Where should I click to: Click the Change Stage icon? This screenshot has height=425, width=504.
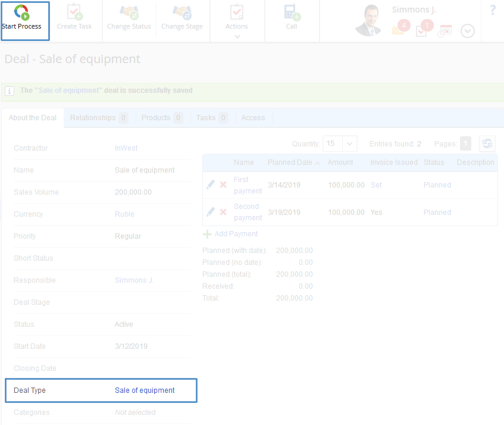(182, 12)
